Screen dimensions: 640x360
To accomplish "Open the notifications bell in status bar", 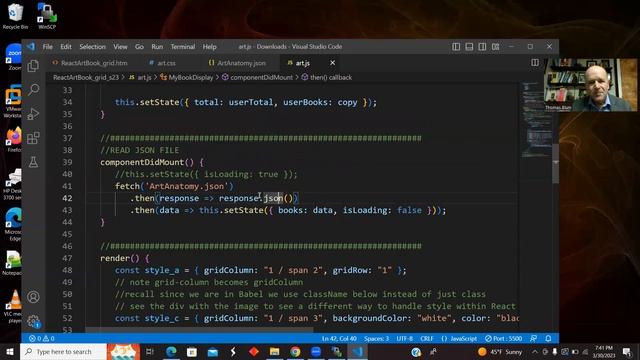I will point(548,338).
